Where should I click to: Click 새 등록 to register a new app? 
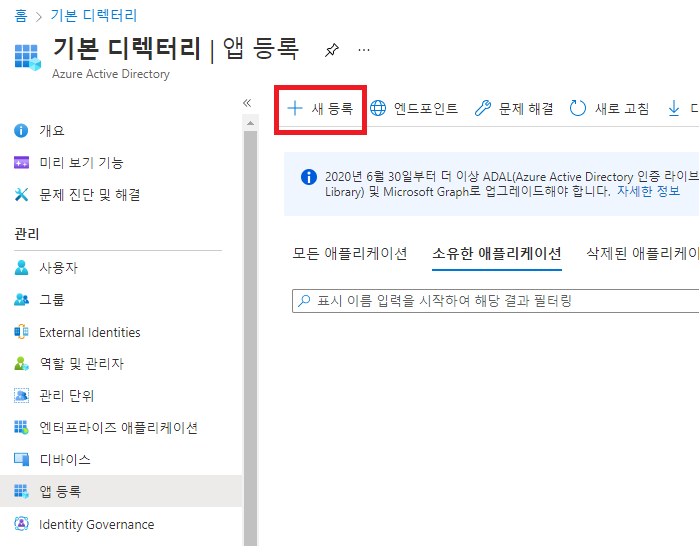click(320, 109)
